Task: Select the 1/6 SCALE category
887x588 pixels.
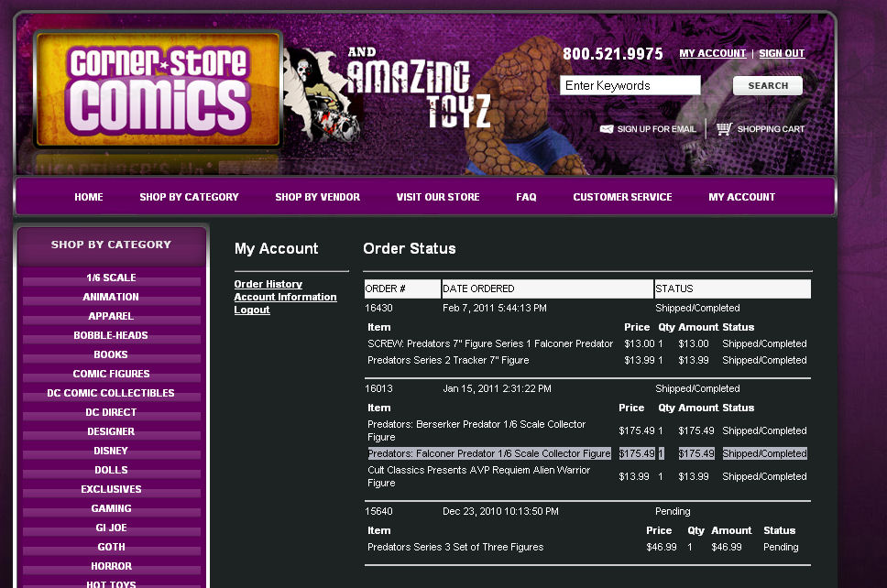Action: click(x=111, y=278)
